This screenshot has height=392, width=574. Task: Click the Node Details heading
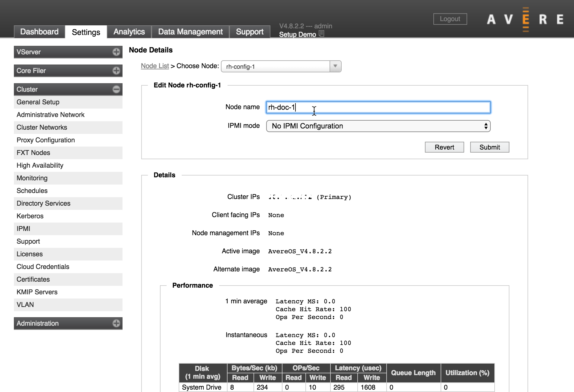pos(151,50)
